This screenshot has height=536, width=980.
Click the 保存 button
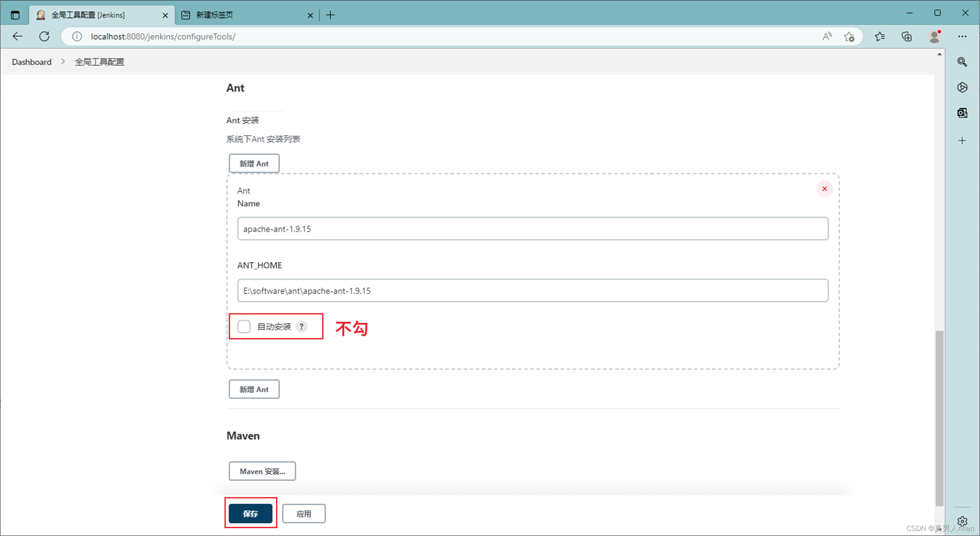pyautogui.click(x=251, y=513)
